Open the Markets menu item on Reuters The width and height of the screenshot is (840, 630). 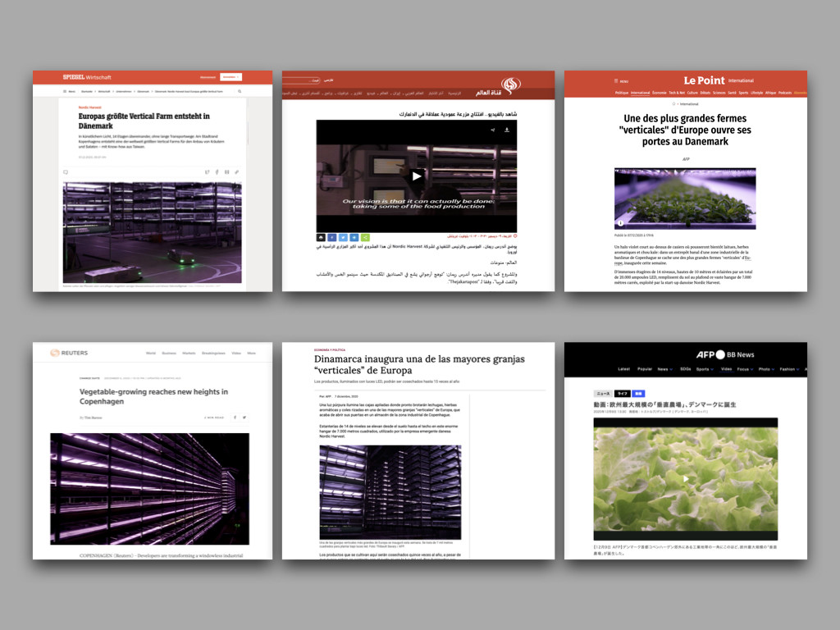(x=190, y=353)
